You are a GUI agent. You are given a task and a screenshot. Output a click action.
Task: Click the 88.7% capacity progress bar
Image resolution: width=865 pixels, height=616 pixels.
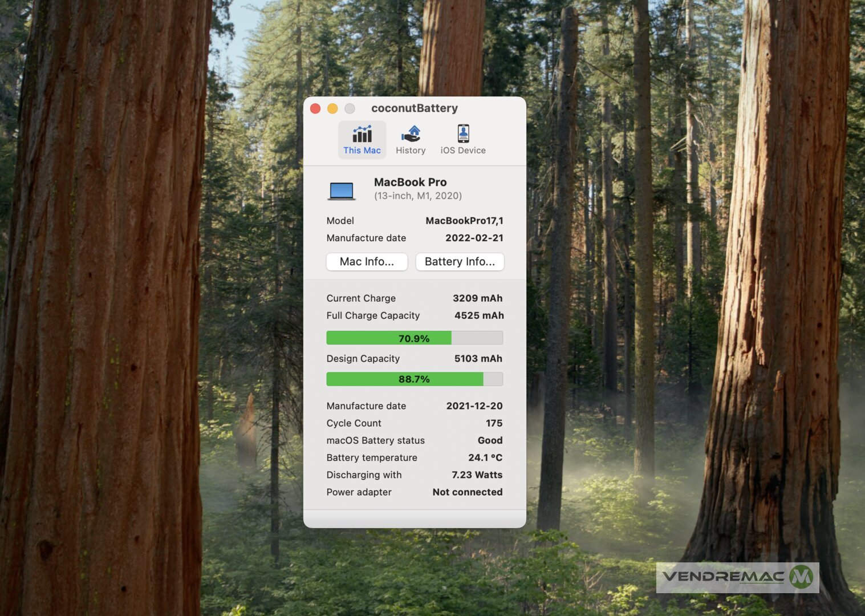pos(415,379)
